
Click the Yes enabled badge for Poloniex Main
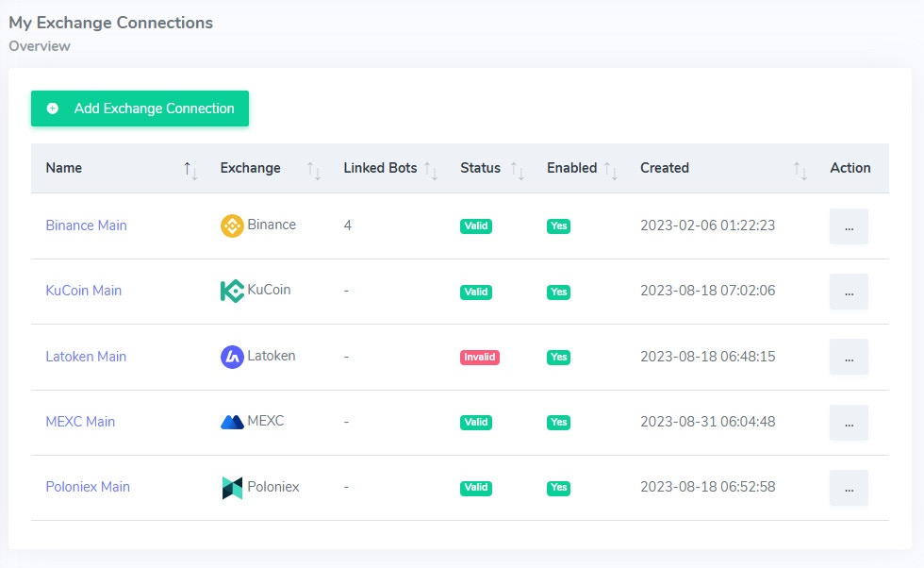[x=558, y=488]
